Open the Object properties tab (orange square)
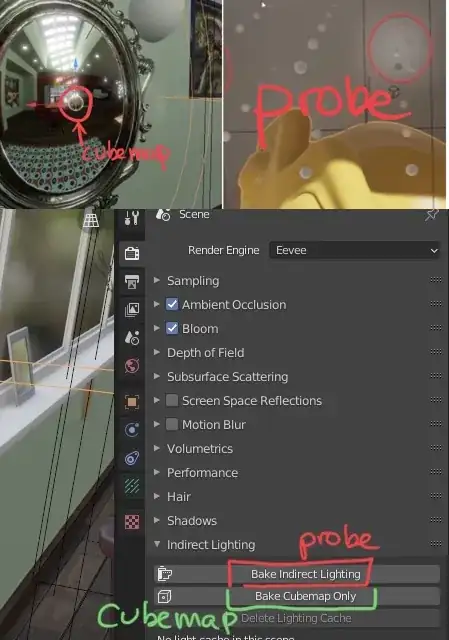The width and height of the screenshot is (449, 640). 131,402
